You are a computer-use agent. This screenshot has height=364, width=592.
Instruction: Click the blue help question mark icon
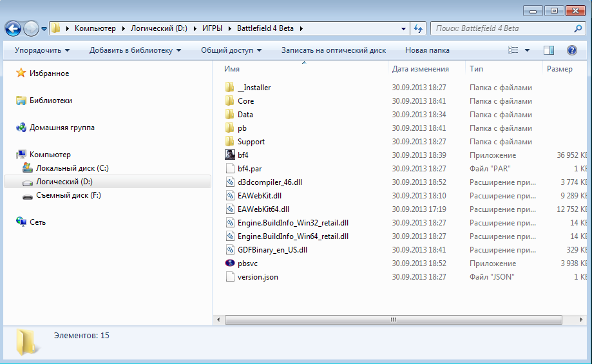click(x=571, y=50)
